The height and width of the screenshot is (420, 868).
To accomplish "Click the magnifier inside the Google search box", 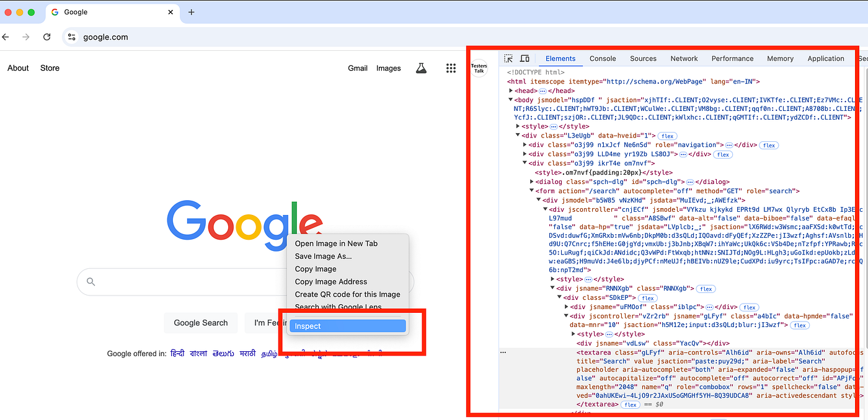I will tap(91, 282).
